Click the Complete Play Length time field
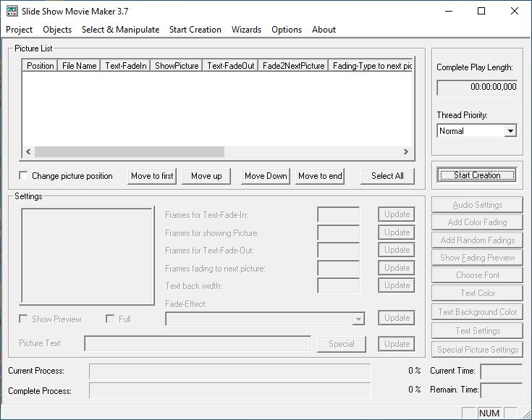532x420 pixels. click(x=477, y=88)
